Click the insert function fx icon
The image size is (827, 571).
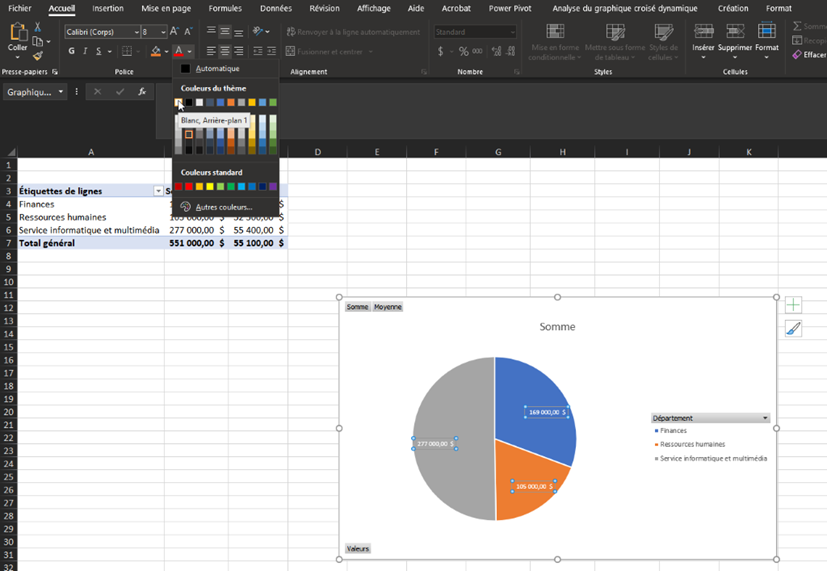[x=142, y=92]
